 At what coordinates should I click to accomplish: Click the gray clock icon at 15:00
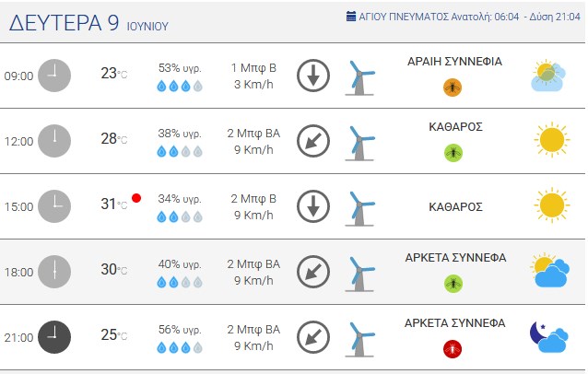click(54, 206)
